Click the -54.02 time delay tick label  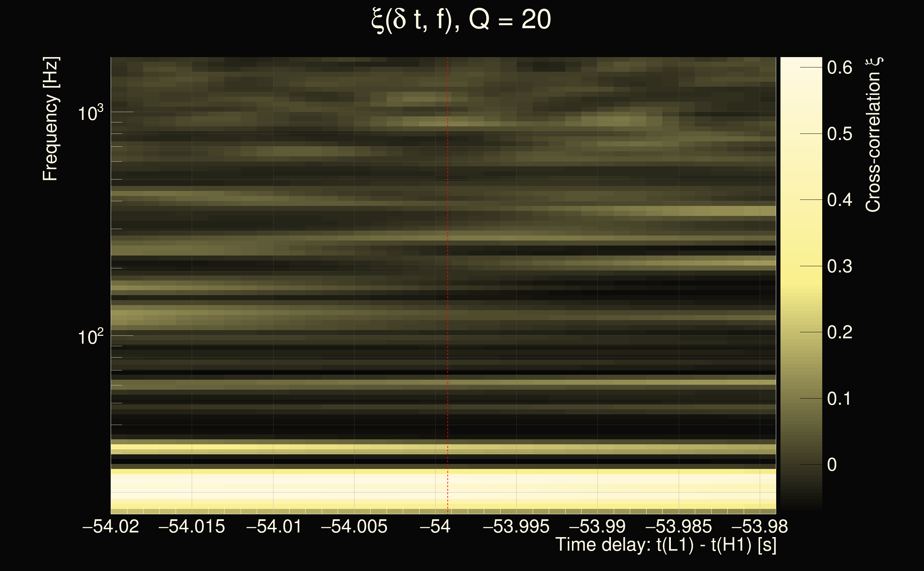111,526
